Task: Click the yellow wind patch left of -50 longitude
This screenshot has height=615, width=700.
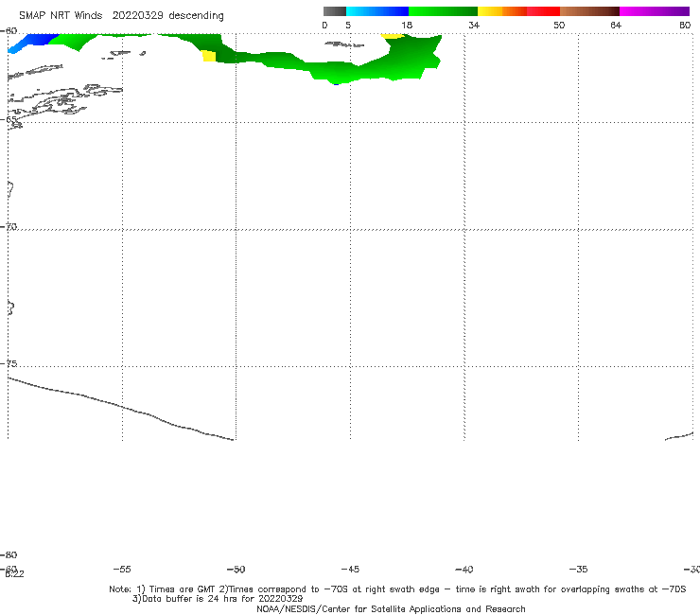Action: [209, 56]
